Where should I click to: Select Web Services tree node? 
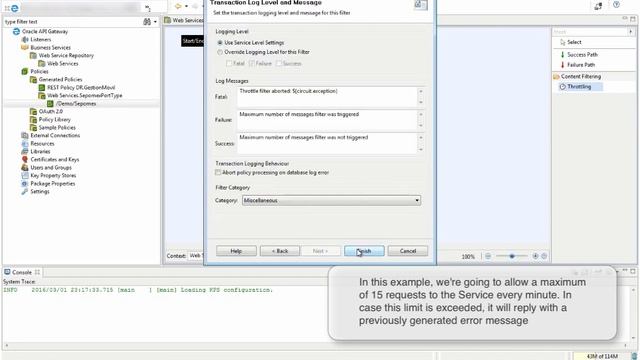62,64
